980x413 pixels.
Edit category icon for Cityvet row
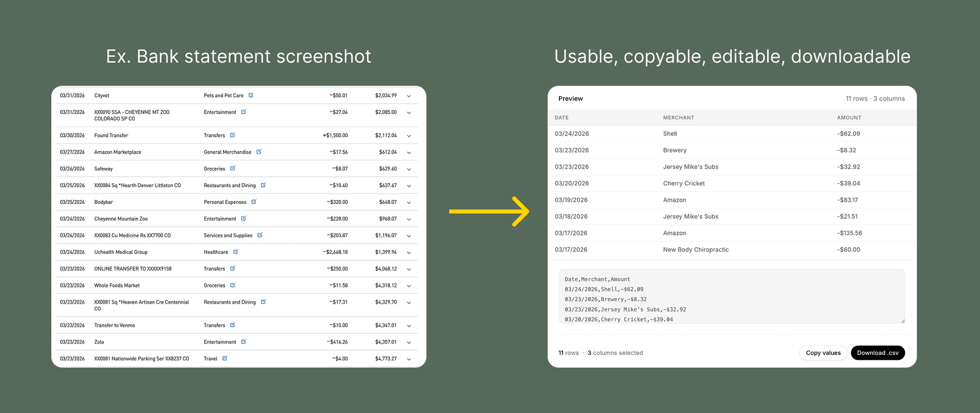pyautogui.click(x=251, y=95)
